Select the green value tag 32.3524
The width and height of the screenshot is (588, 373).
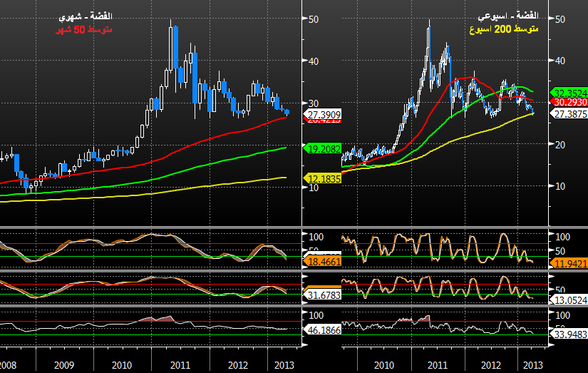(x=569, y=93)
